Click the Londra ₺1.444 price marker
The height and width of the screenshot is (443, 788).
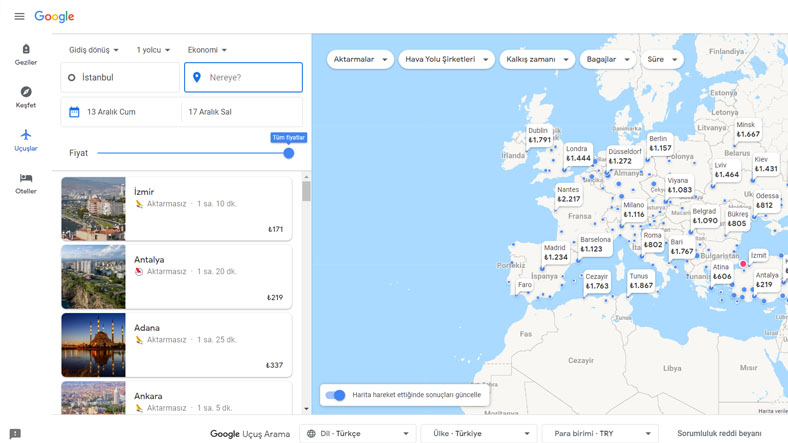pos(577,154)
